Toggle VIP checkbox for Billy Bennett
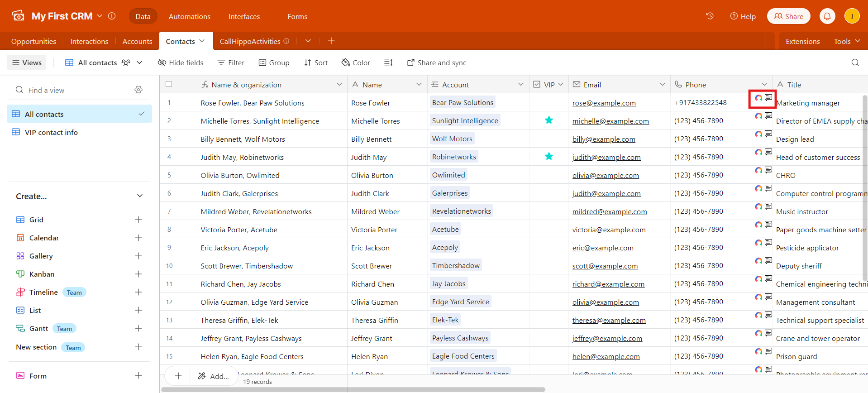Image resolution: width=868 pixels, height=393 pixels. [x=549, y=139]
